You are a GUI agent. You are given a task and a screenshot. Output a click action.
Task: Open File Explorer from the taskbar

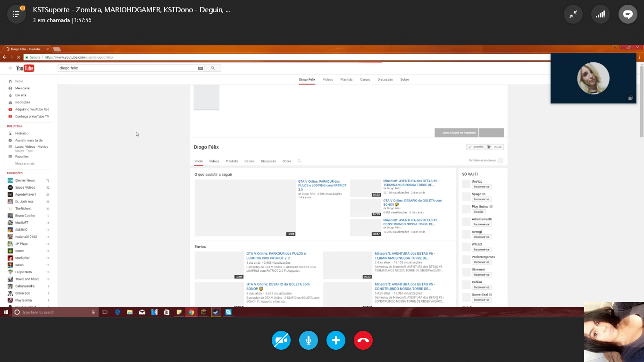coord(130,312)
